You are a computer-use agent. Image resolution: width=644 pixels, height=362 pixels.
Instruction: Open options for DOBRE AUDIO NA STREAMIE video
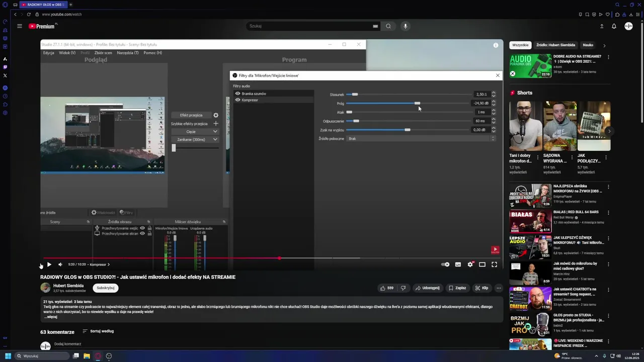pyautogui.click(x=608, y=57)
